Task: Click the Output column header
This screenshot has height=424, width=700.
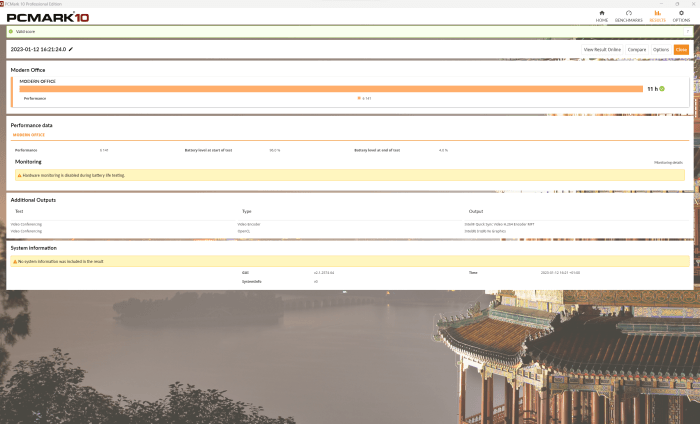Action: (x=476, y=211)
